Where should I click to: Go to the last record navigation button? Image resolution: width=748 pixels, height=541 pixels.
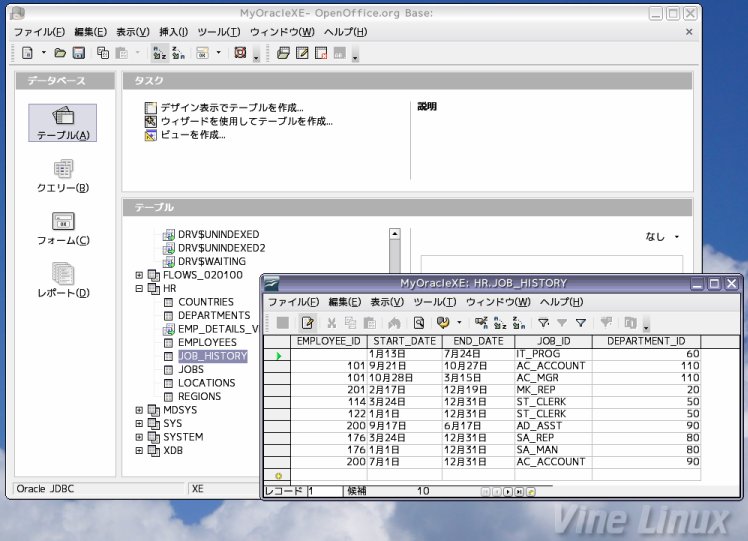(x=519, y=491)
